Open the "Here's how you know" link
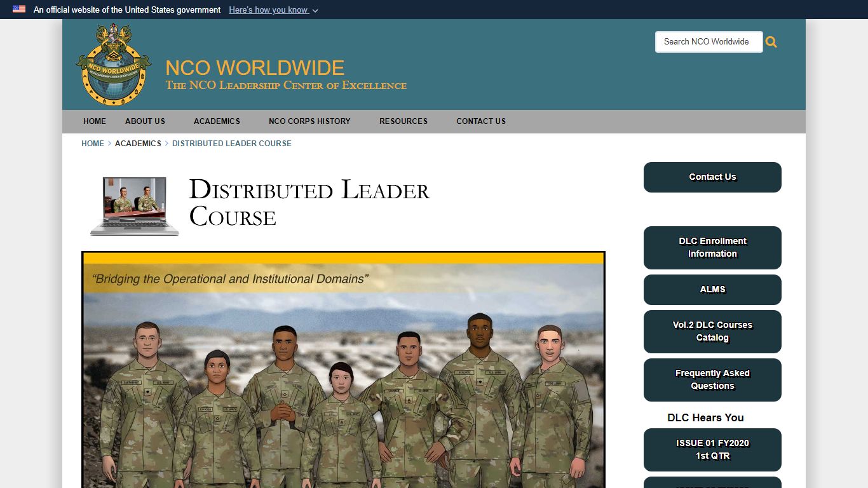This screenshot has height=488, width=868. point(268,10)
